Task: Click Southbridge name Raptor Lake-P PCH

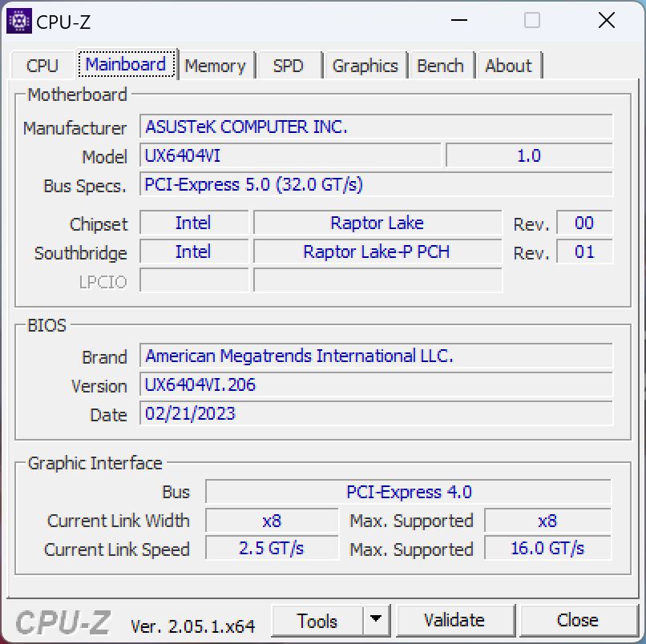Action: click(x=378, y=252)
